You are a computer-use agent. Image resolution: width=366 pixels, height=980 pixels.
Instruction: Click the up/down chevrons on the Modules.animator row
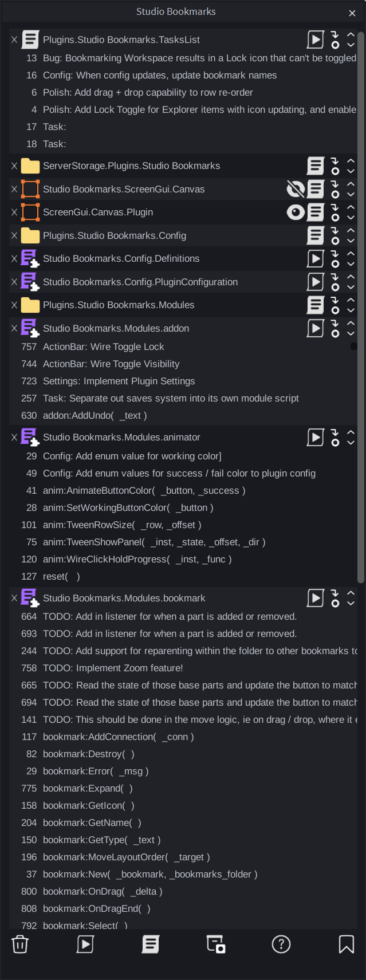tap(351, 437)
